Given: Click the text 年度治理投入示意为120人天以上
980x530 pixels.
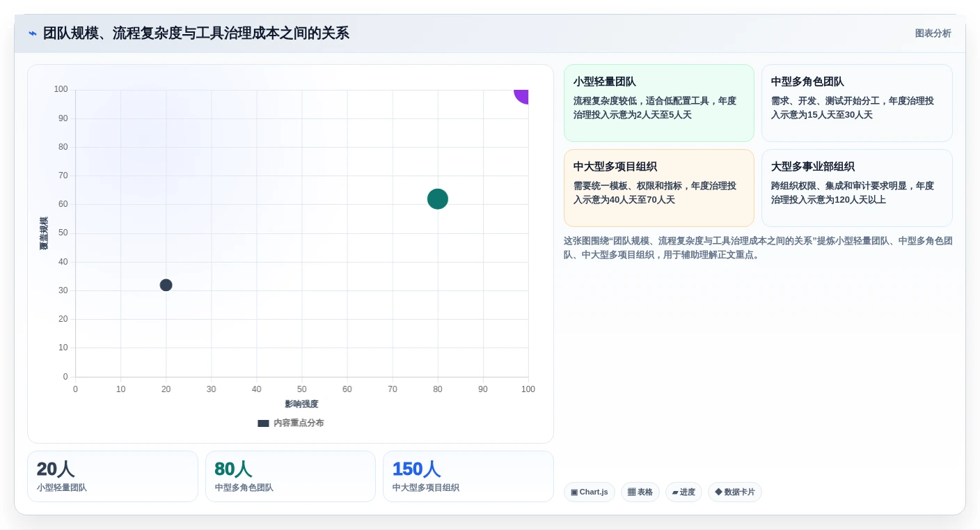Looking at the screenshot, I should click(852, 193).
